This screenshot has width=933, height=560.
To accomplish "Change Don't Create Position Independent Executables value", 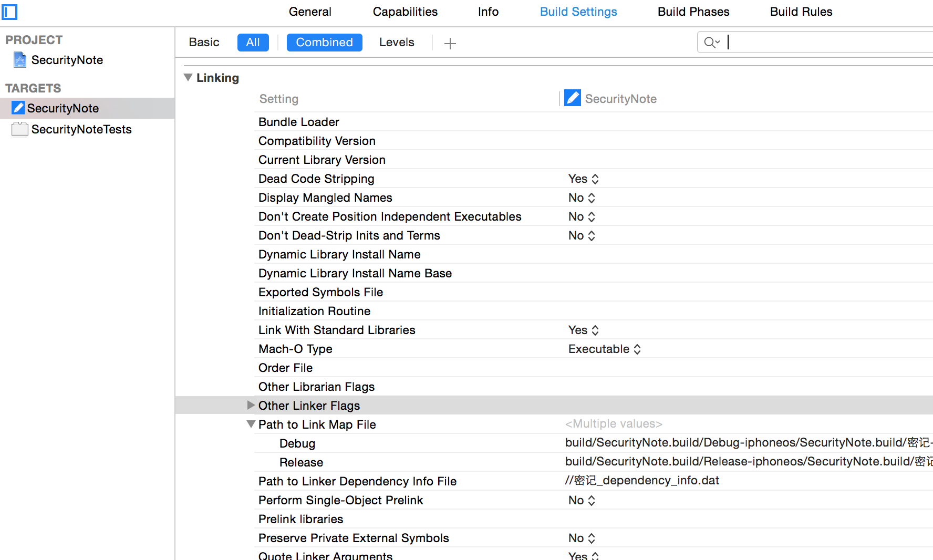I will tap(582, 216).
